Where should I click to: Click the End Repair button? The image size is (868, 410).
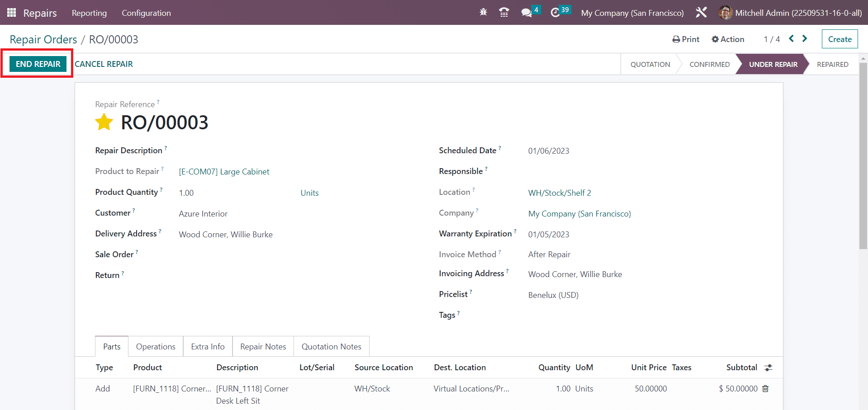(38, 64)
